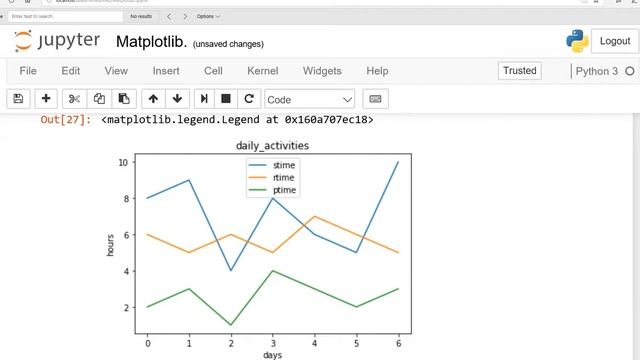The height and width of the screenshot is (360, 640).
Task: Click the Out[27] output prompt
Action: click(66, 120)
